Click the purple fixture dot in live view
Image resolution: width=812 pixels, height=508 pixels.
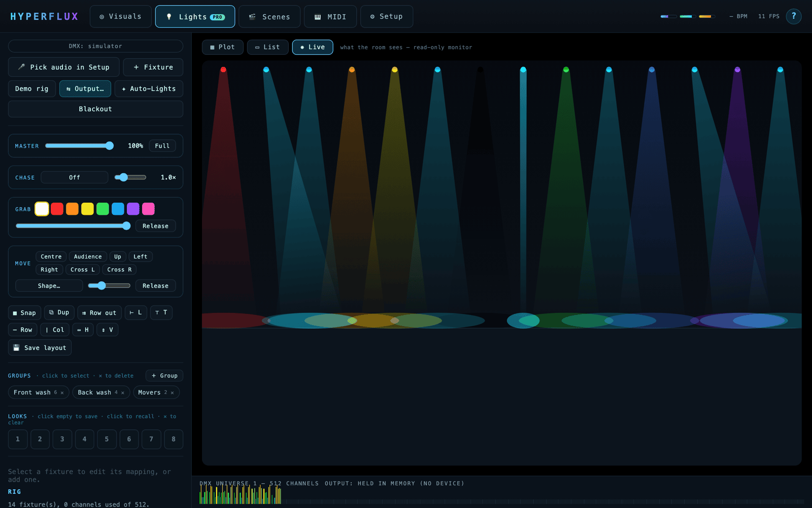coord(737,70)
